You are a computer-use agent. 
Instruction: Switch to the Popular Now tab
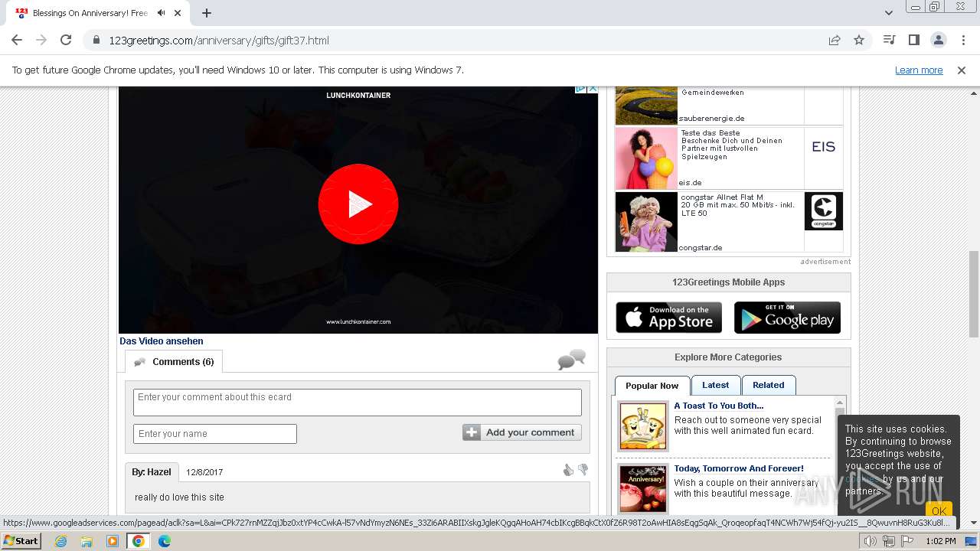click(652, 386)
